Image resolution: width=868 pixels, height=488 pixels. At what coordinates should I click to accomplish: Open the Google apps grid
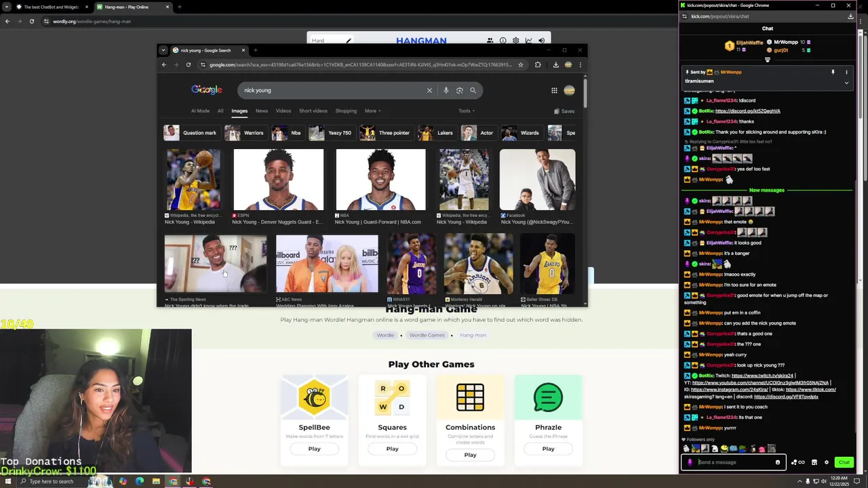tap(554, 90)
